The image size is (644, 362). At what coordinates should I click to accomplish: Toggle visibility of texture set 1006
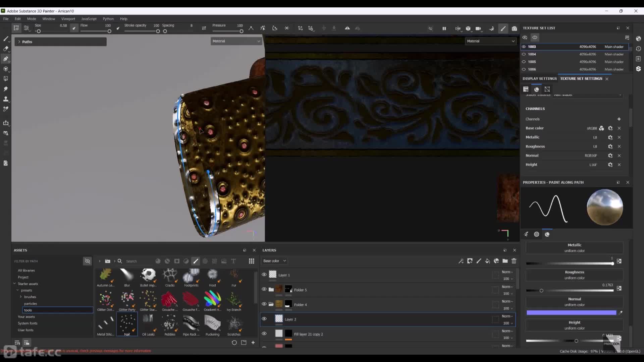pos(524,69)
